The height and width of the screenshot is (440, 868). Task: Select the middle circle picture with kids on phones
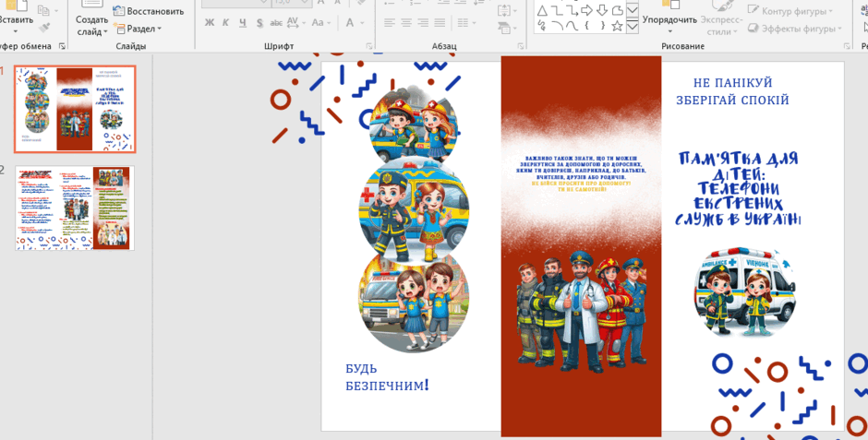414,210
